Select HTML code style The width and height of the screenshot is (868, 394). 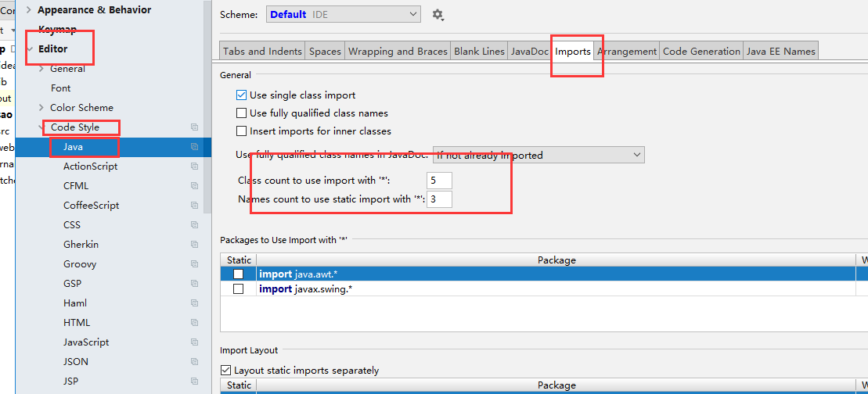point(77,323)
